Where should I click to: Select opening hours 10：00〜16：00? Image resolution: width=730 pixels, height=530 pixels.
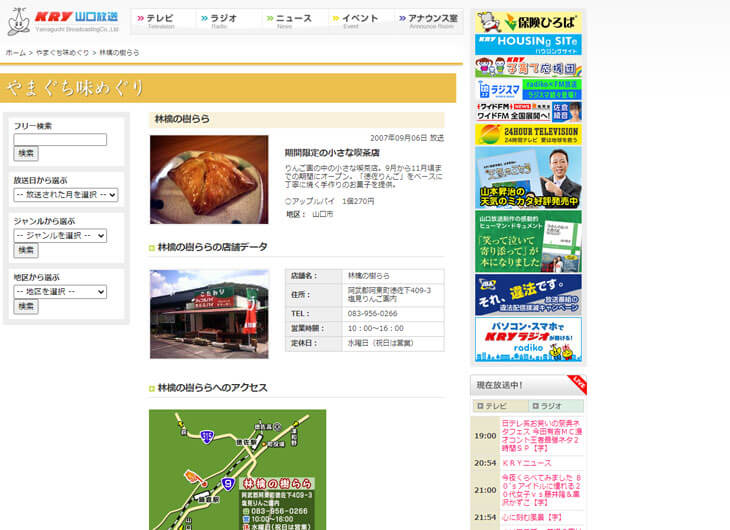tap(375, 328)
